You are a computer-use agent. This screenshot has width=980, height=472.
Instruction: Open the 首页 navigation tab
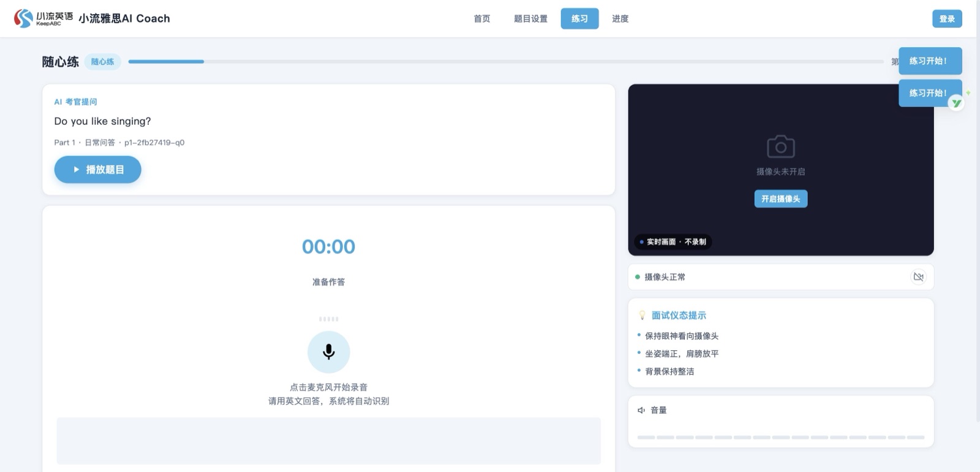click(482, 19)
